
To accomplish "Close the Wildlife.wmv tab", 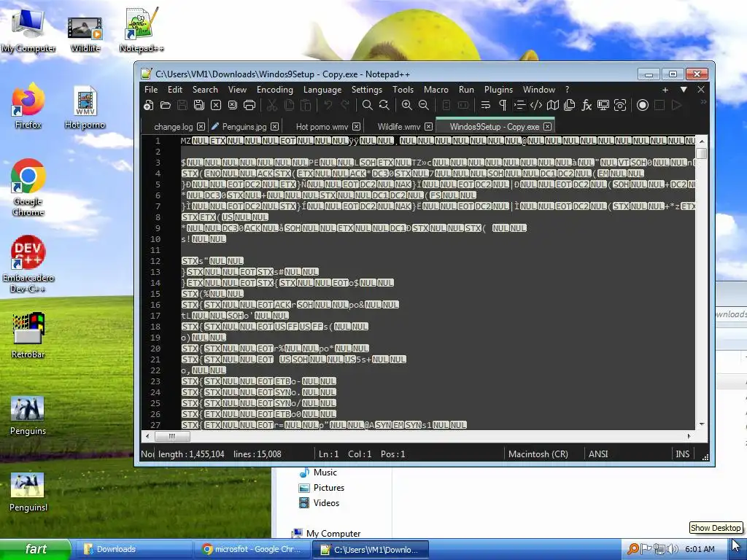I will click(x=429, y=127).
